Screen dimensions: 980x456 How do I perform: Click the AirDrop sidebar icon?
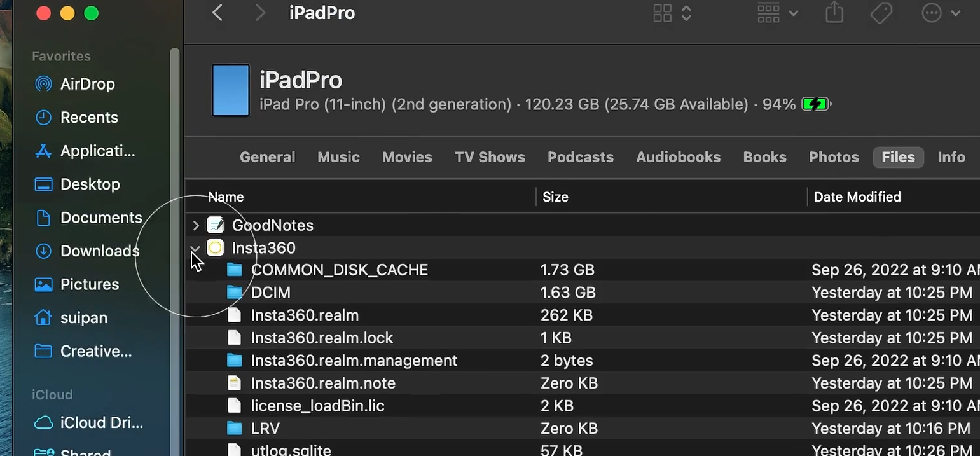pyautogui.click(x=43, y=84)
